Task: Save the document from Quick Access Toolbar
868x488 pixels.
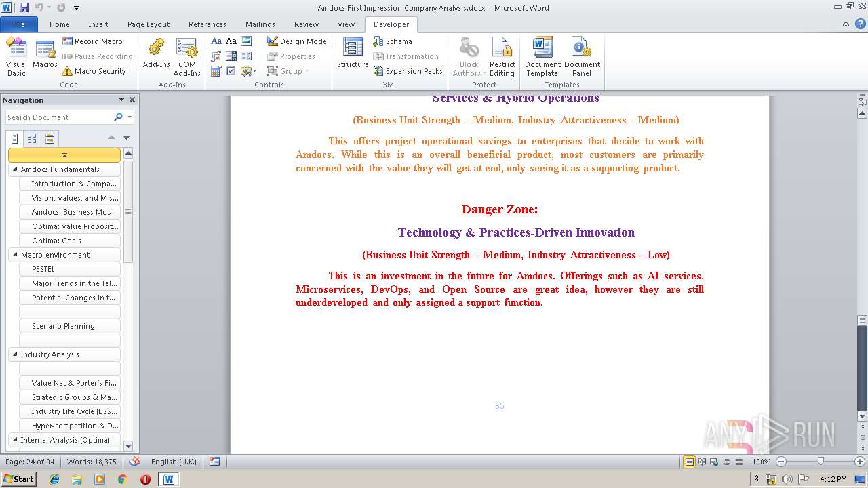Action: click(24, 7)
